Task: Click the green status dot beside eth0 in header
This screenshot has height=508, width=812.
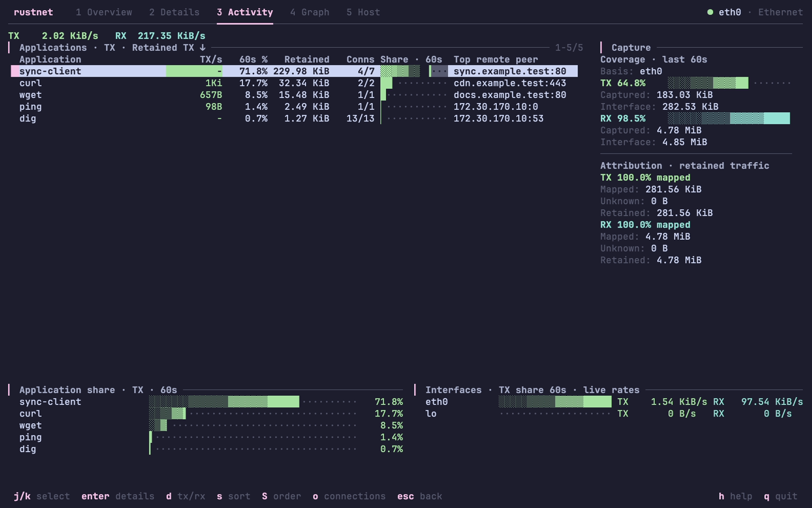Action: 710,12
